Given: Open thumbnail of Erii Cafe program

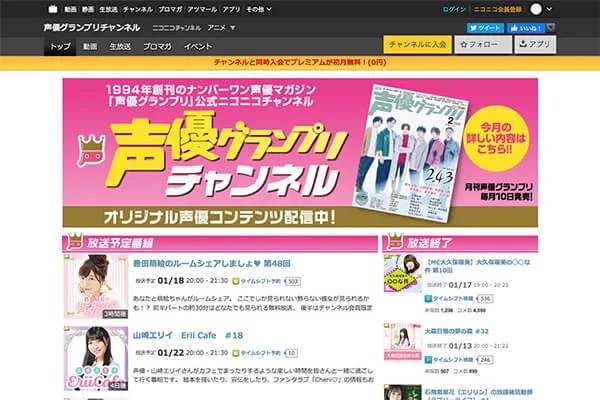Looking at the screenshot, I should [96, 359].
